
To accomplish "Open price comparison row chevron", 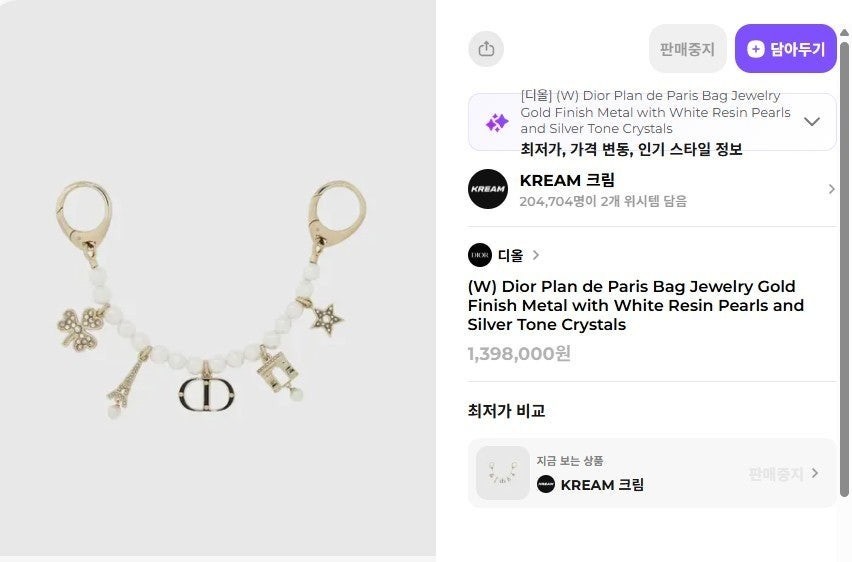I will [815, 473].
